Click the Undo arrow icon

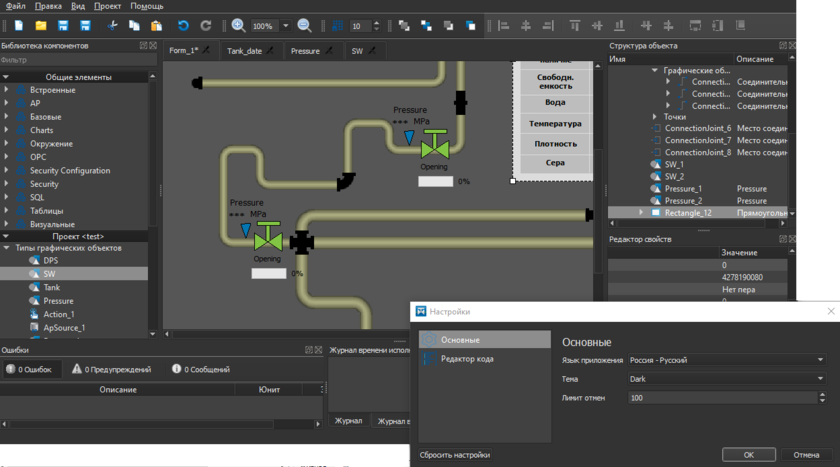click(x=183, y=25)
